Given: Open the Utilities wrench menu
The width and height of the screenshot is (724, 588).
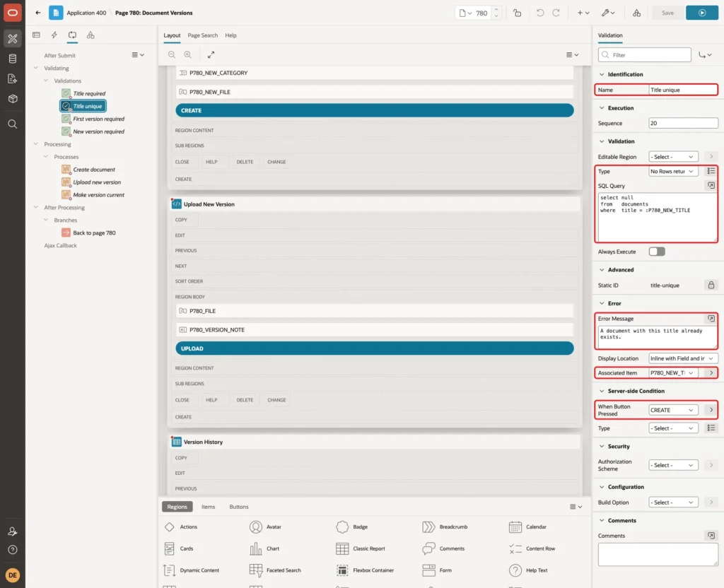Looking at the screenshot, I should coord(608,13).
